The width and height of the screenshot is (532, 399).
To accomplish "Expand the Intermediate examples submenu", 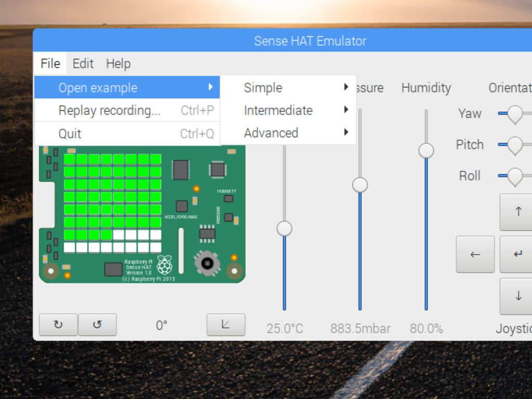I will click(288, 110).
